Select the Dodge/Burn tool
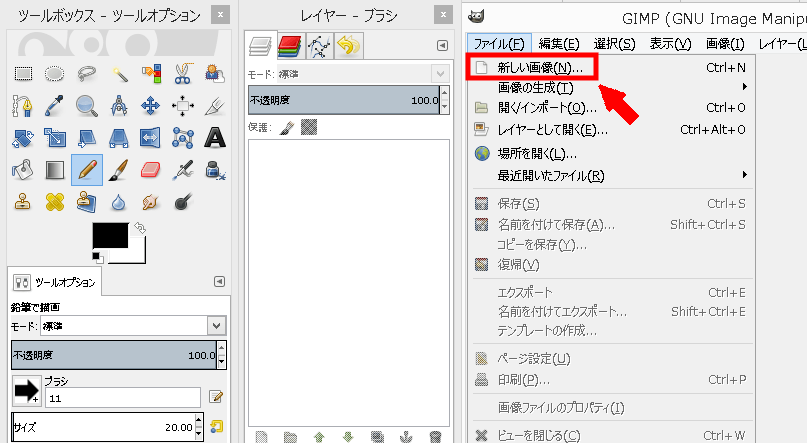The height and width of the screenshot is (443, 807). [x=183, y=202]
